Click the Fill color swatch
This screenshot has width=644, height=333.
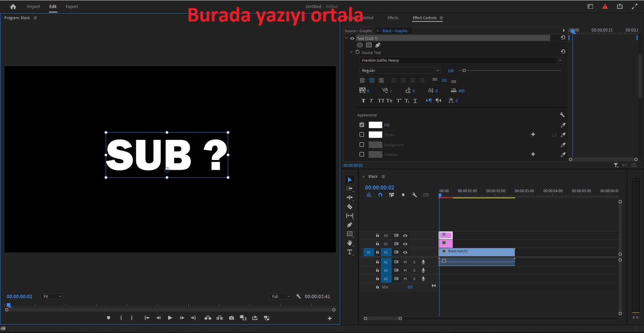(376, 125)
